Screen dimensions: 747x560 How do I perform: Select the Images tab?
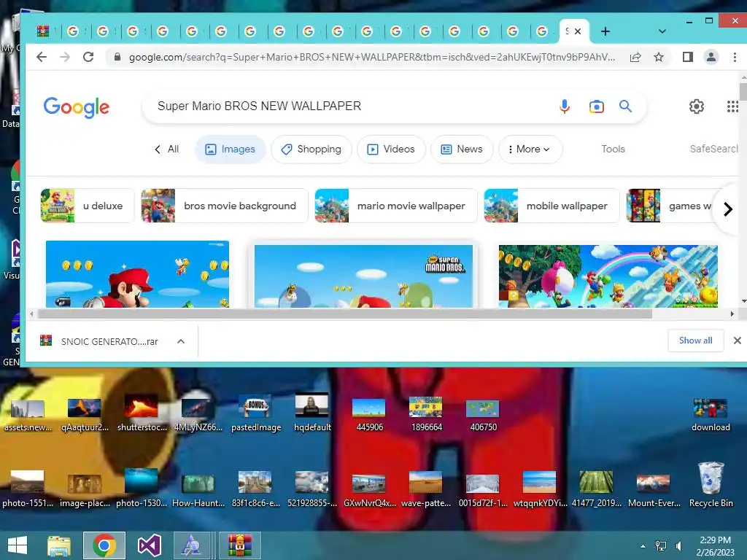(230, 149)
